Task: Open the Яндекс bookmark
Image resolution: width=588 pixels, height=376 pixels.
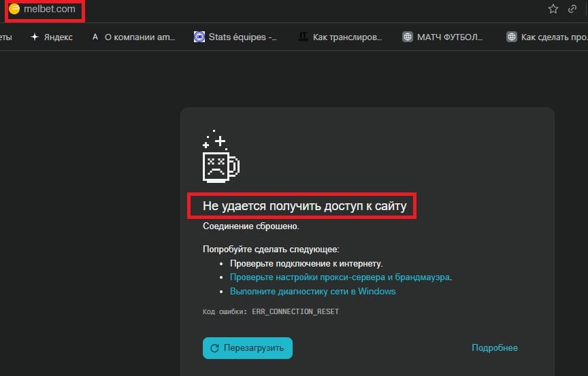Action: click(x=51, y=37)
